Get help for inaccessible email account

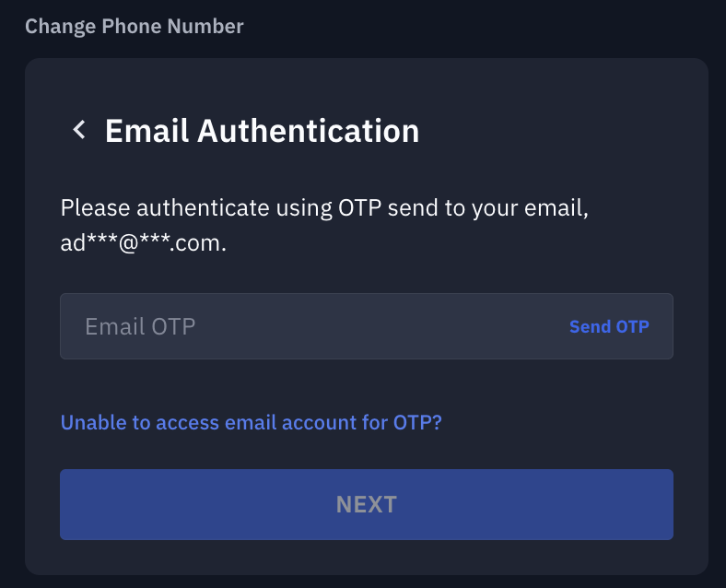(x=251, y=423)
